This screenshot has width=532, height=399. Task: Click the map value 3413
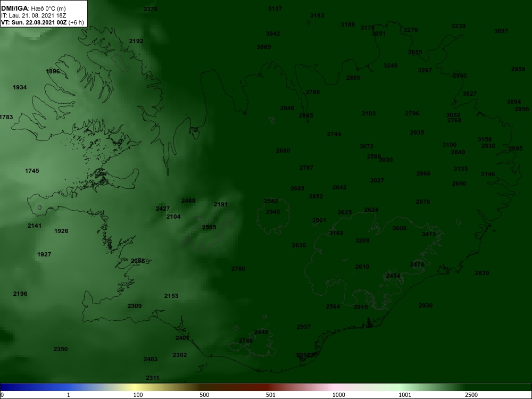pos(428,234)
